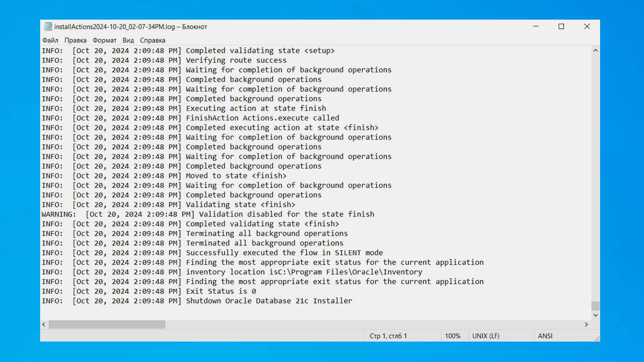This screenshot has width=644, height=362.
Task: Open the Справка menu
Action: tap(153, 40)
